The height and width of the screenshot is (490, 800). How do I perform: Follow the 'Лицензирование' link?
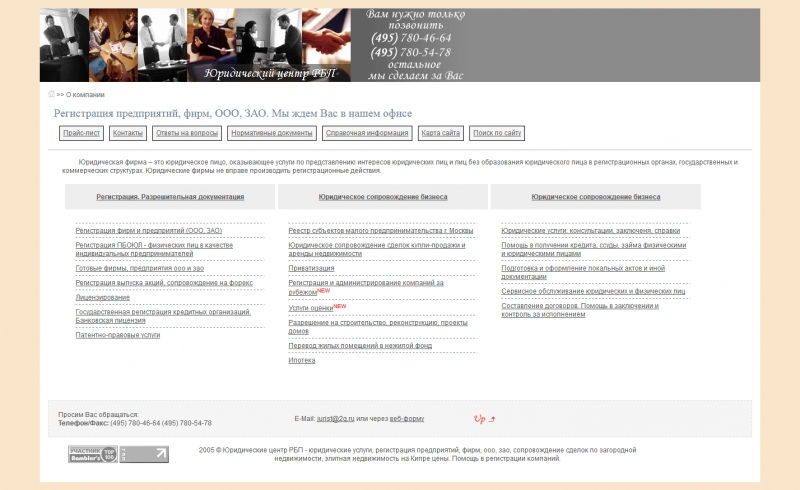coord(103,298)
